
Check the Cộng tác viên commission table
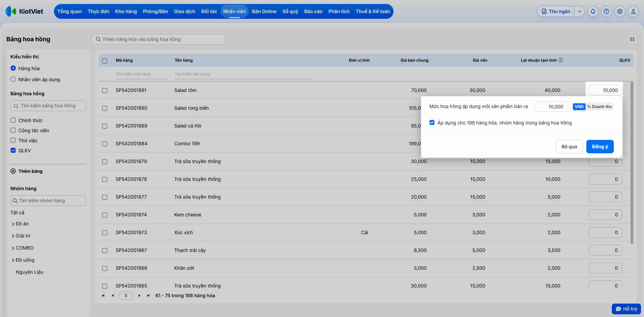13,130
